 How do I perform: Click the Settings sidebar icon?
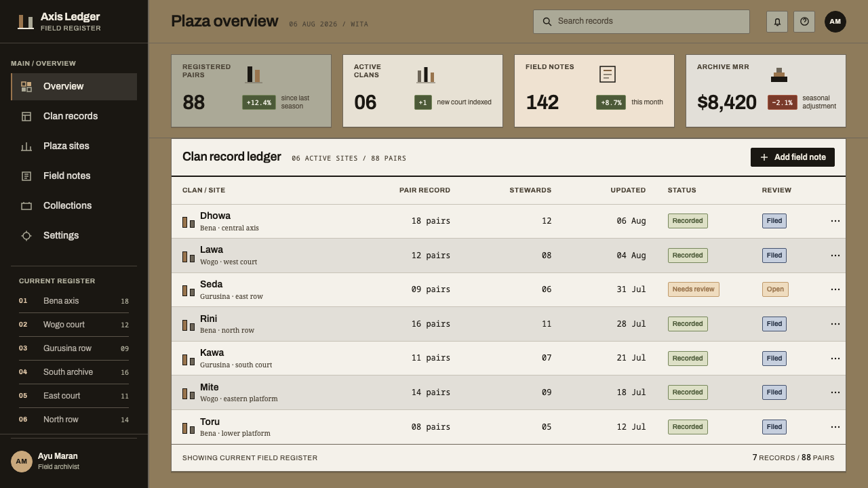coord(26,236)
